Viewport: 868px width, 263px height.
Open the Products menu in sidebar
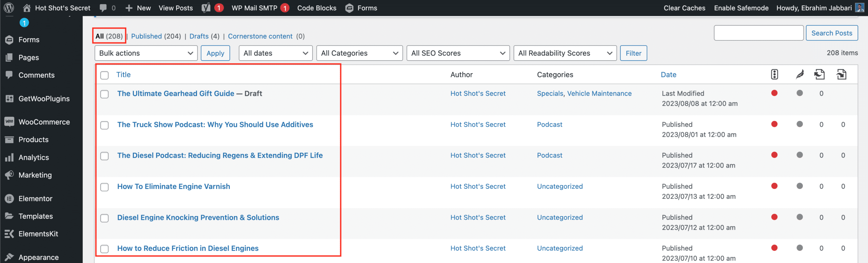tap(33, 139)
